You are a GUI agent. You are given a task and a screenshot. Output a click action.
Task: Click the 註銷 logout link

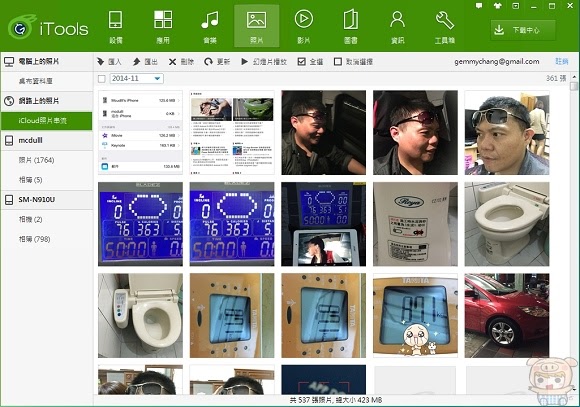coord(562,61)
